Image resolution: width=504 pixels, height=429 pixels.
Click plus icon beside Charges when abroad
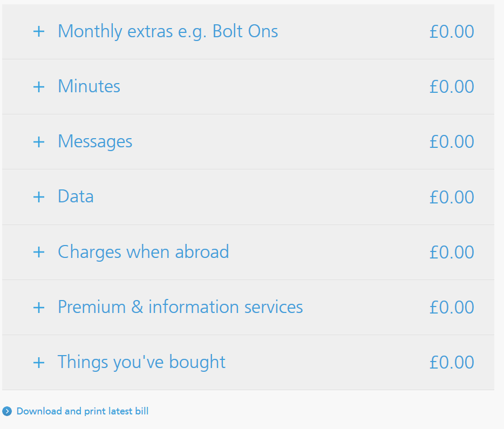click(39, 252)
